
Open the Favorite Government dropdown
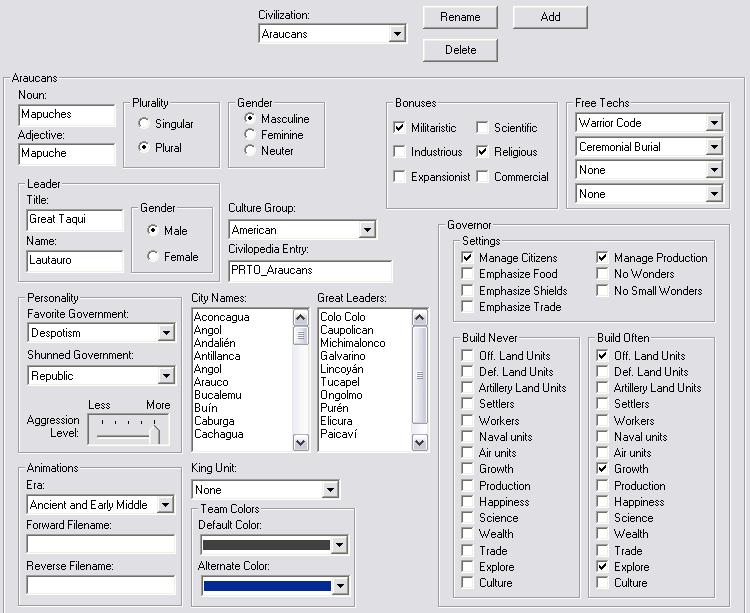point(101,333)
